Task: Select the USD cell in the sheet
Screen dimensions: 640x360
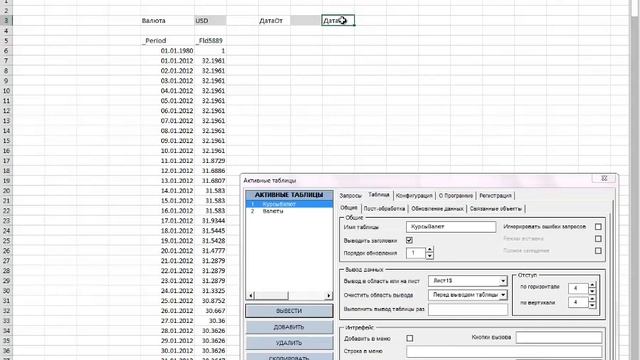Action: (x=210, y=20)
